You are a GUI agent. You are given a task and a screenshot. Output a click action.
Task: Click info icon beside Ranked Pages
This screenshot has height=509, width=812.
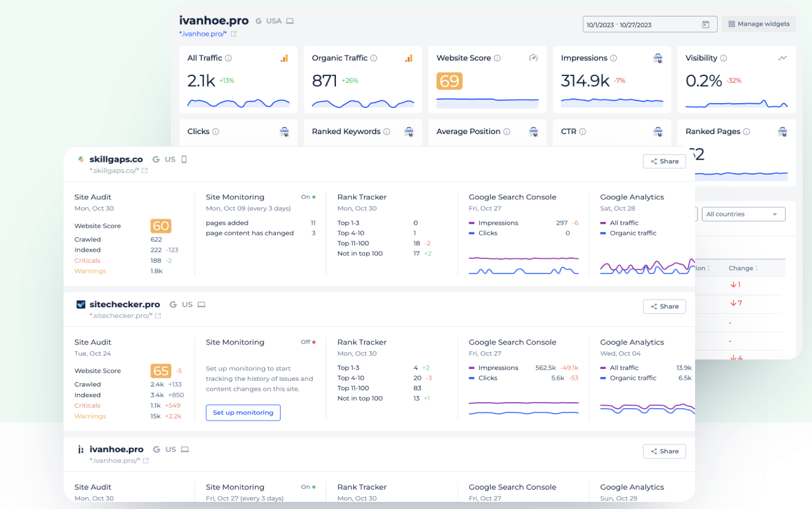point(746,132)
